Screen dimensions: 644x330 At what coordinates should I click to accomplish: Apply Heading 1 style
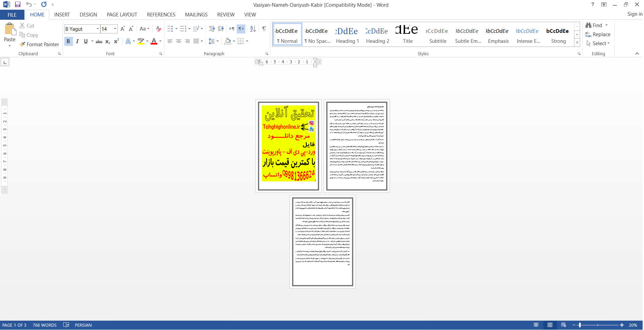point(347,34)
